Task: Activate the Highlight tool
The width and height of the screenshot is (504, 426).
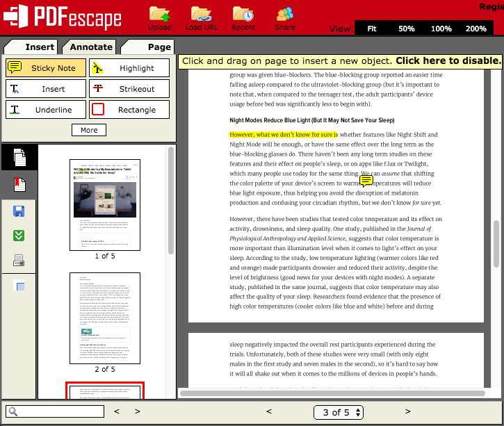Action: (x=129, y=68)
